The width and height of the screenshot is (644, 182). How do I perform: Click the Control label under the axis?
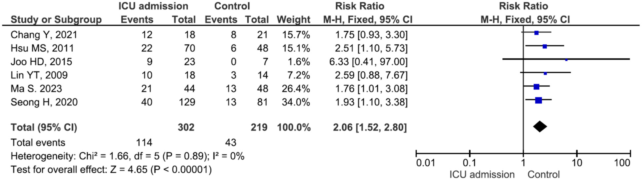pos(544,175)
